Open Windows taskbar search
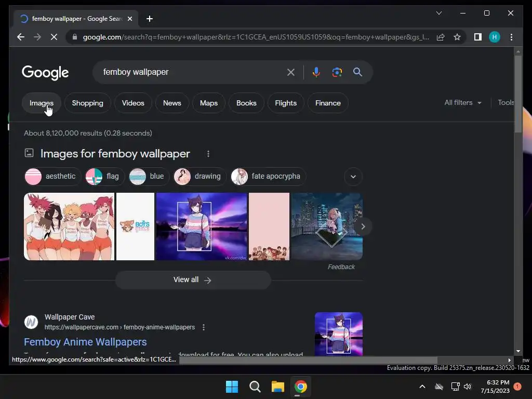532x399 pixels. [x=255, y=387]
